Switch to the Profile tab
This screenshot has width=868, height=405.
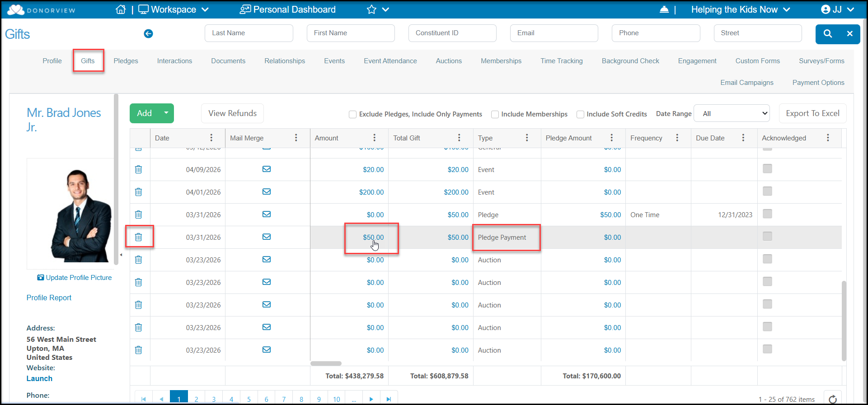(52, 61)
